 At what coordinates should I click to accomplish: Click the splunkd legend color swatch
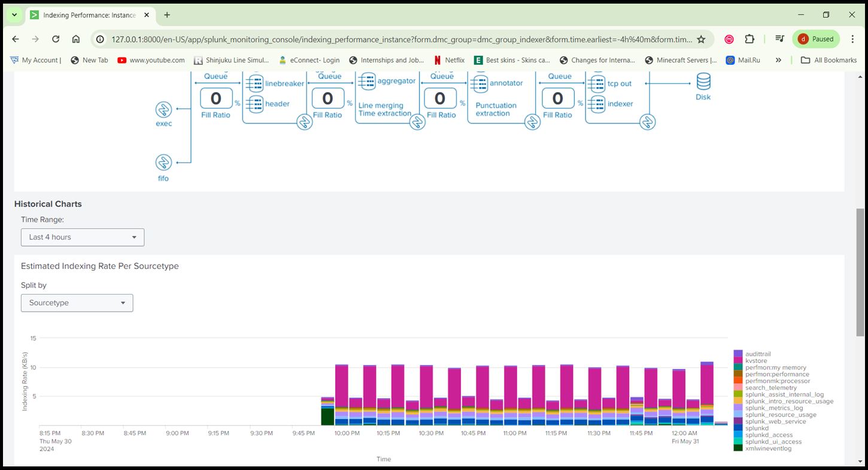tap(738, 428)
